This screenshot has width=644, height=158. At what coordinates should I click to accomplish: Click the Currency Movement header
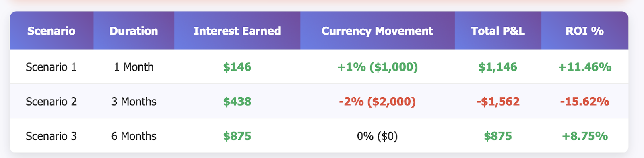click(x=378, y=31)
